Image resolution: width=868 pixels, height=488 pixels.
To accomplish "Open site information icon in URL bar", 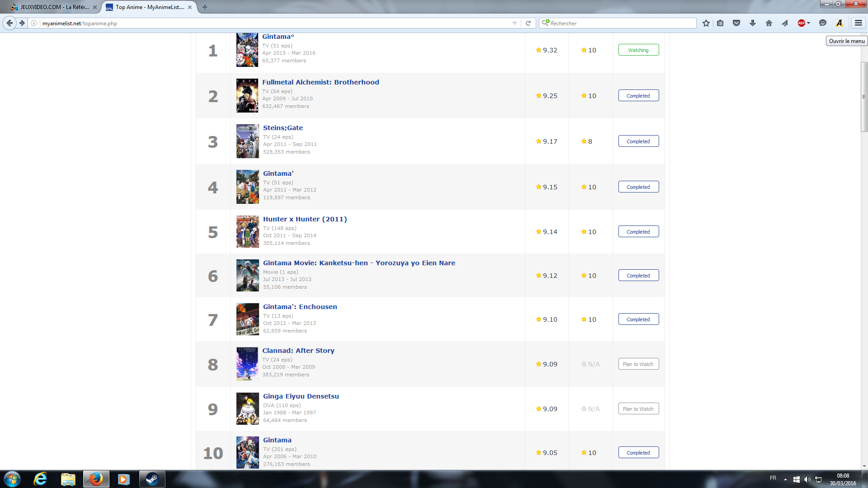I will 34,23.
